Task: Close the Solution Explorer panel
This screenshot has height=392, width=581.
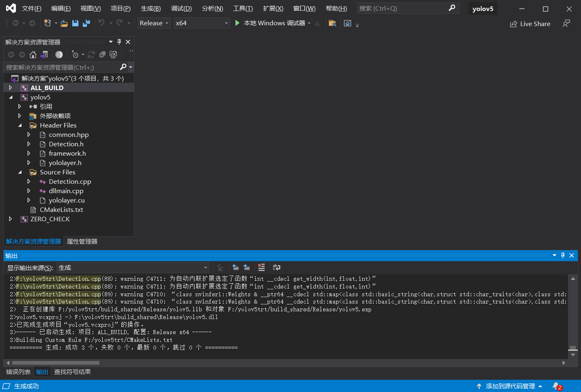Action: pyautogui.click(x=128, y=42)
